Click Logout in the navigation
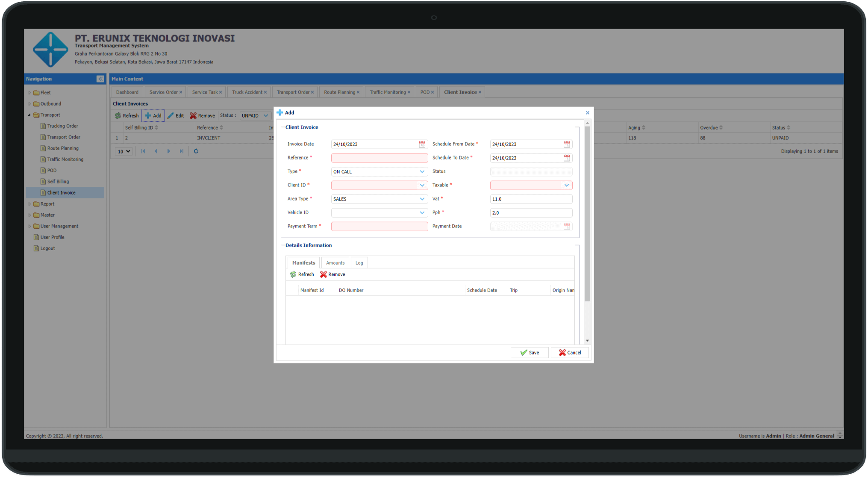 point(47,248)
